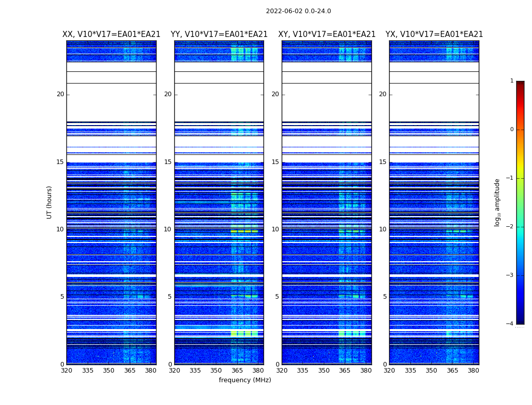532x405 pixels.
Task: Select the XY, V10*V17=EA01*EA21 panel title
Action: (327, 34)
